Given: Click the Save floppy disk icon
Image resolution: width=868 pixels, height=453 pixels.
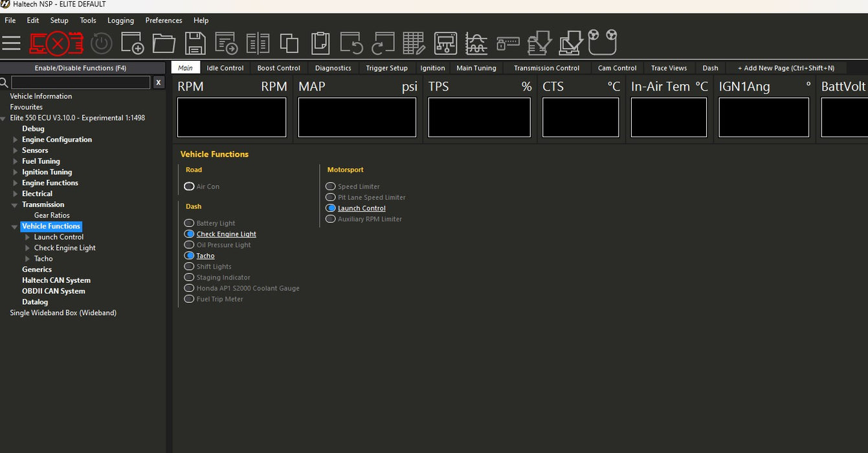Looking at the screenshot, I should (x=195, y=43).
